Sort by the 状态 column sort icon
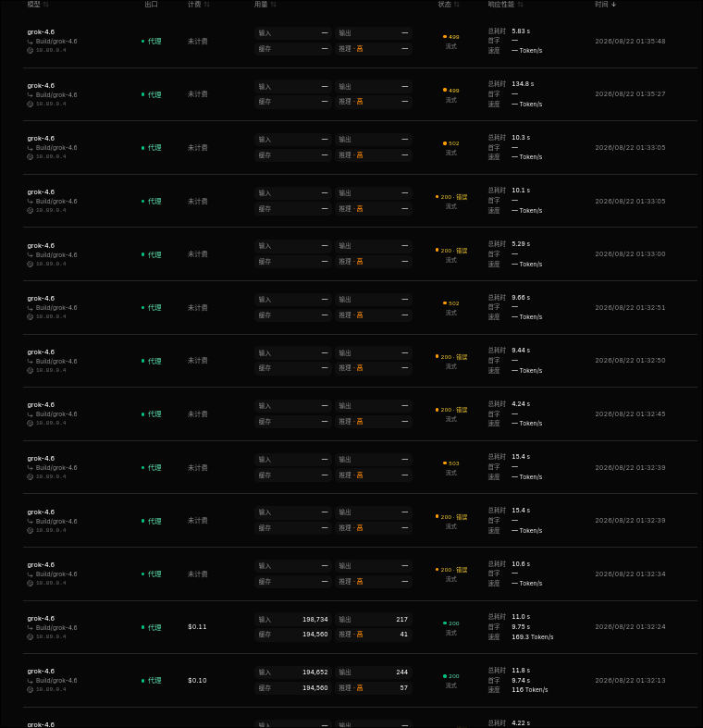The image size is (703, 728). pos(456,5)
